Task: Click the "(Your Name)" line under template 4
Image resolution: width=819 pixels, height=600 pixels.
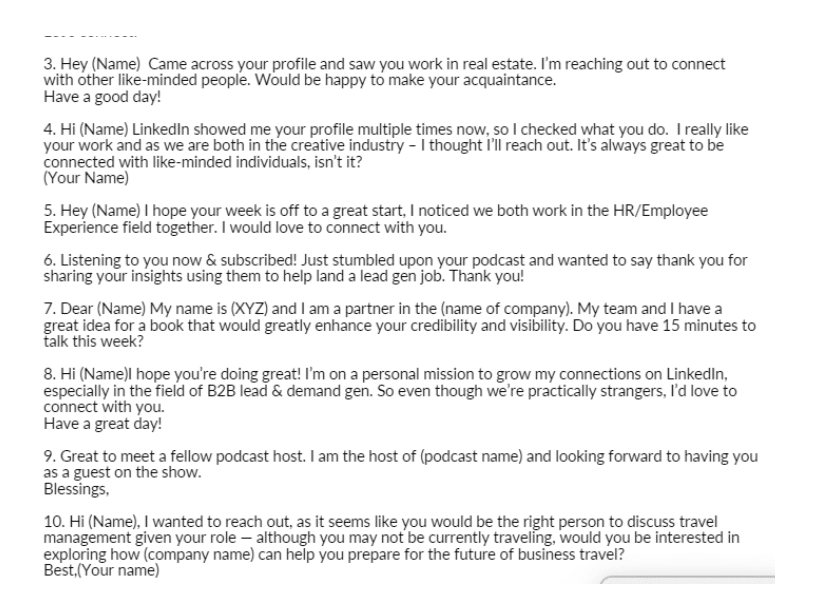Action: click(86, 178)
